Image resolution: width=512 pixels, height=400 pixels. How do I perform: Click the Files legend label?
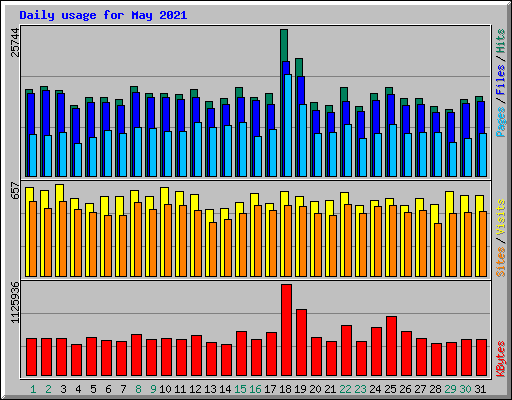point(500,80)
